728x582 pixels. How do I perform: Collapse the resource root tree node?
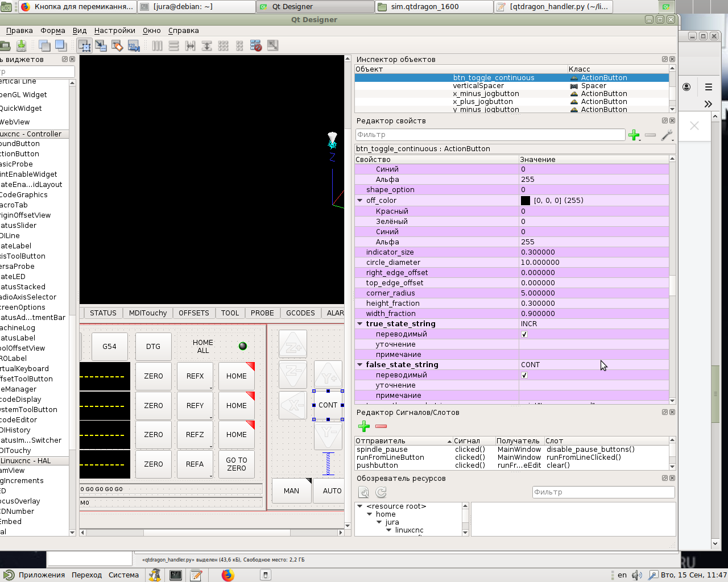click(360, 506)
